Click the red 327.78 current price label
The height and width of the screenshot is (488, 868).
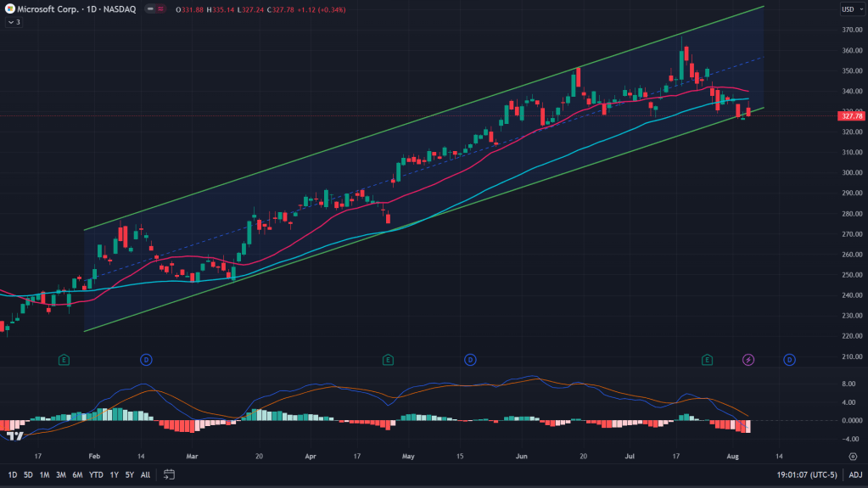(851, 116)
